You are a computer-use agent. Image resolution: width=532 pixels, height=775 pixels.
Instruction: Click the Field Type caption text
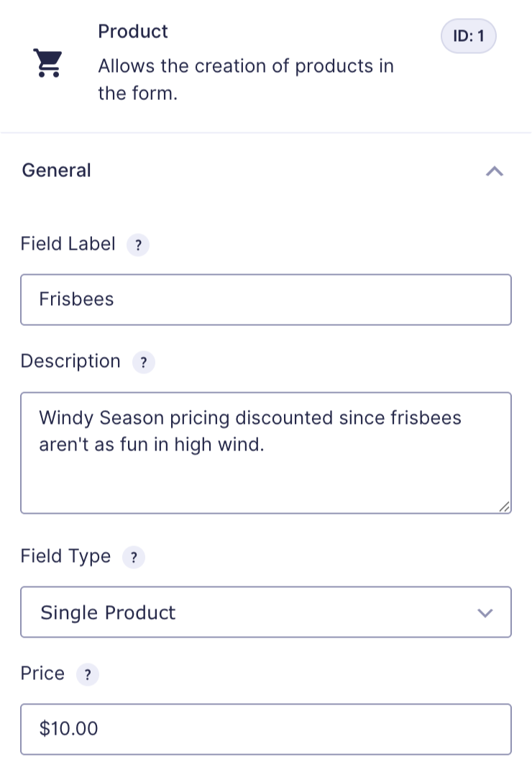click(x=65, y=556)
